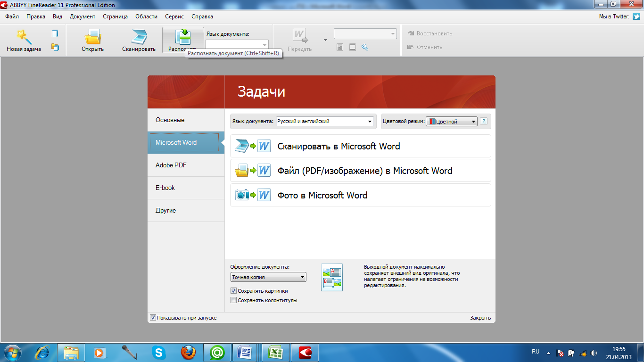The height and width of the screenshot is (362, 644).
Task: Open the Сервис menu
Action: (x=174, y=16)
